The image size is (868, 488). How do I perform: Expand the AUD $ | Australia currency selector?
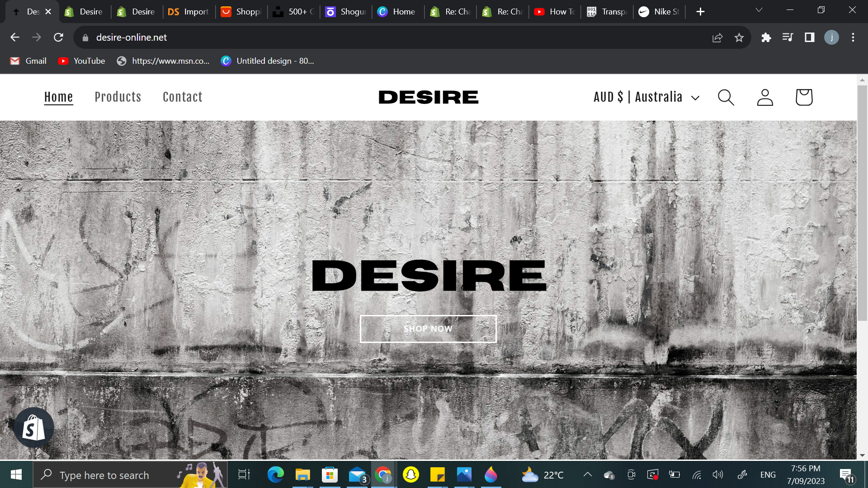[646, 97]
